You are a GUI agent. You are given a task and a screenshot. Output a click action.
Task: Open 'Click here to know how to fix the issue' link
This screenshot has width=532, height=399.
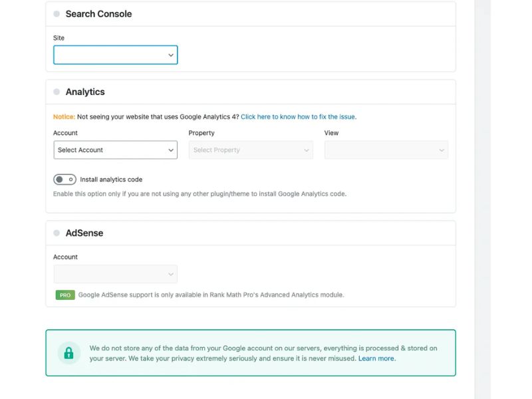299,117
